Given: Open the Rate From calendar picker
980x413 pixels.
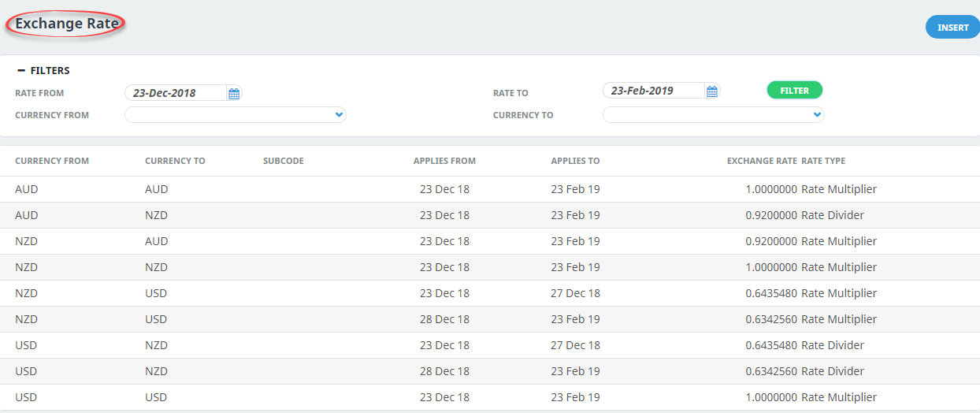Looking at the screenshot, I should [x=234, y=93].
